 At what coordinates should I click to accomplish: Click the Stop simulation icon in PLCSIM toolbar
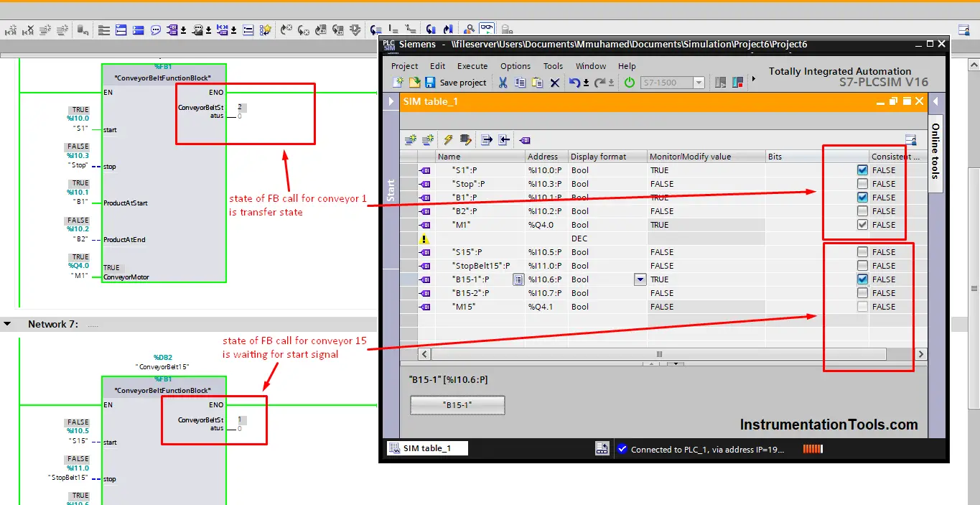[737, 83]
